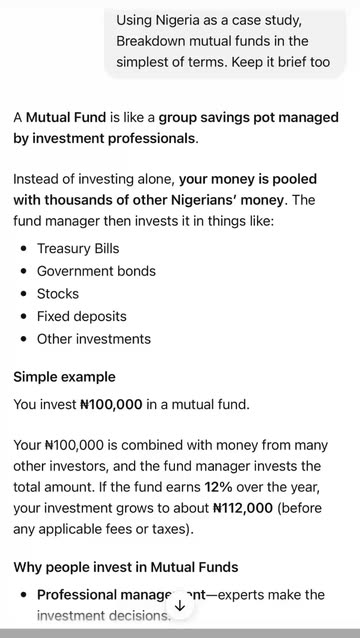Tap the scroll-to-bottom arrow button

(179, 606)
